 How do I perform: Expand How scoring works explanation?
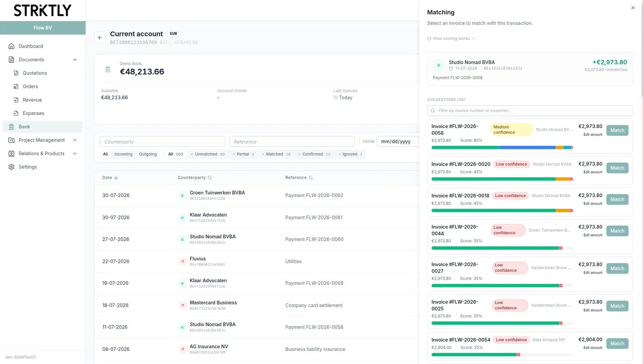pos(451,38)
